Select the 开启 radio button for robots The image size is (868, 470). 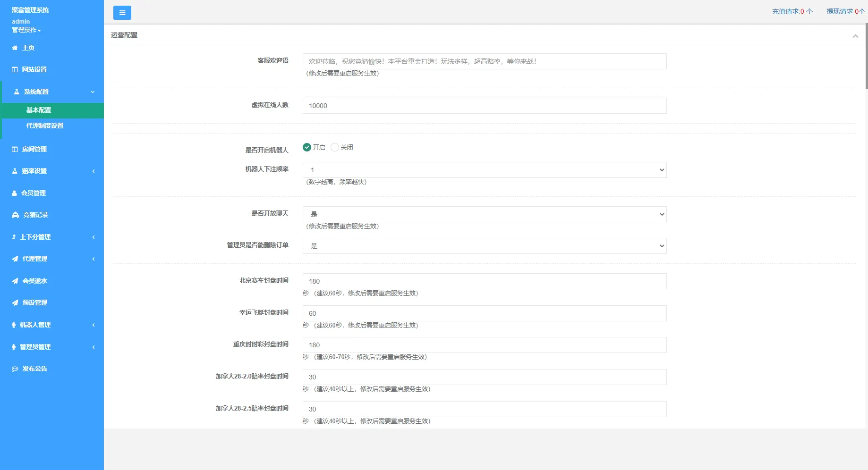[307, 147]
